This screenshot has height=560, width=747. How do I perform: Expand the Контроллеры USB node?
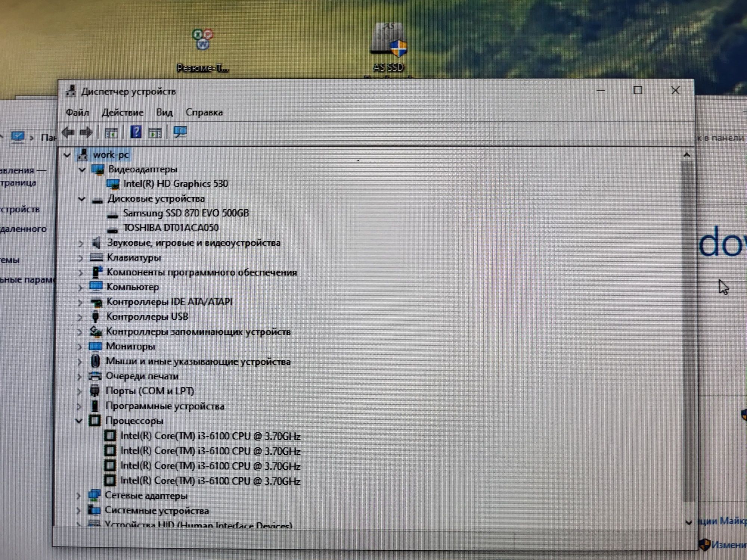coord(80,317)
